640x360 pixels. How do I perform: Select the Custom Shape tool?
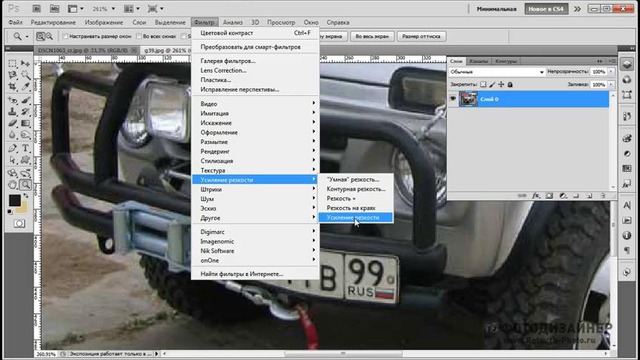(x=25, y=160)
